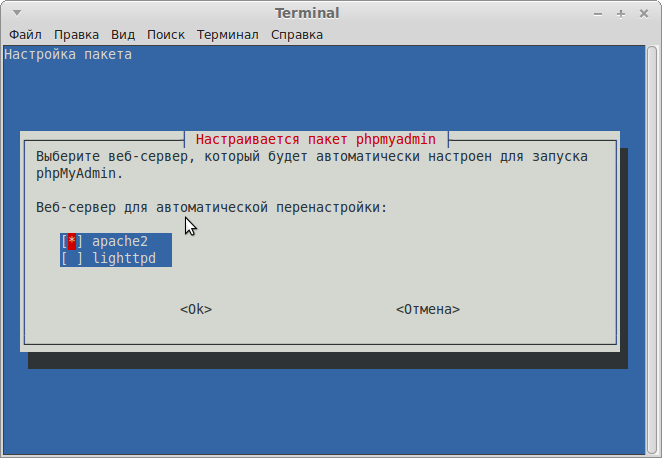Open the Терминал menu
The image size is (662, 458).
[228, 35]
